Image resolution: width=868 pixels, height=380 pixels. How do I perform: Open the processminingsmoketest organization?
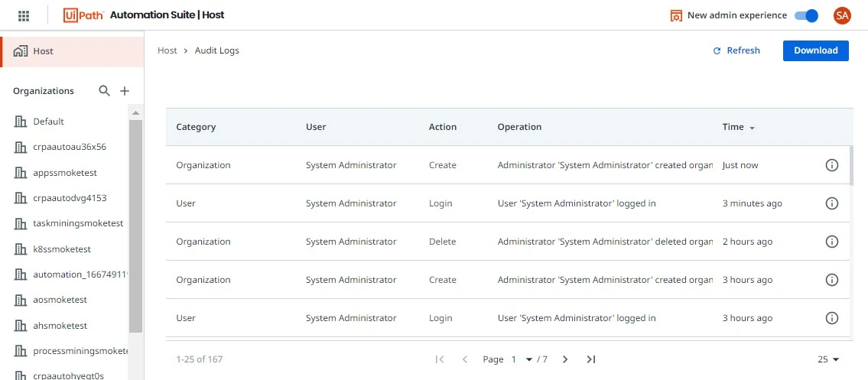coord(80,351)
